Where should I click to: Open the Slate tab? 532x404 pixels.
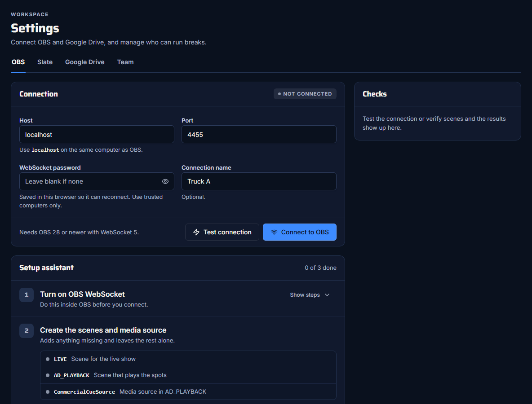point(45,62)
